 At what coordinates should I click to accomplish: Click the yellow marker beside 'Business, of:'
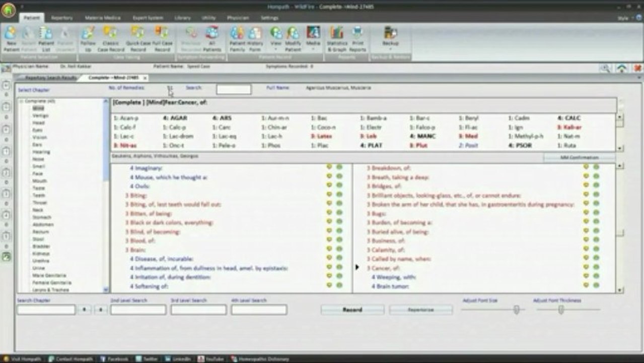[x=586, y=240]
